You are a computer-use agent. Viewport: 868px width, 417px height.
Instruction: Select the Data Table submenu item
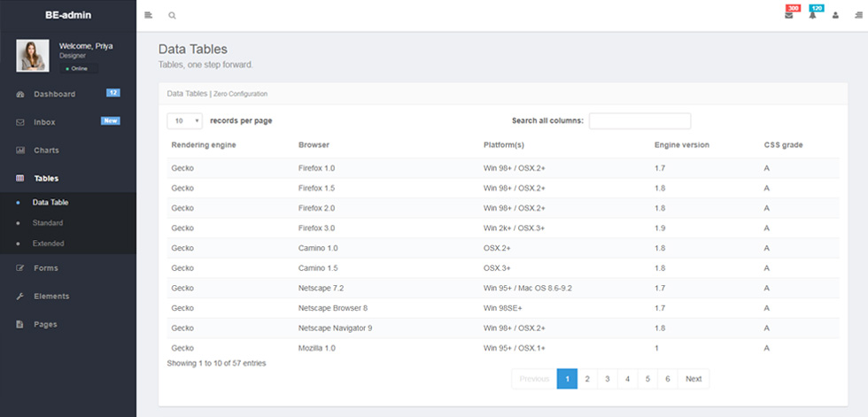click(50, 203)
